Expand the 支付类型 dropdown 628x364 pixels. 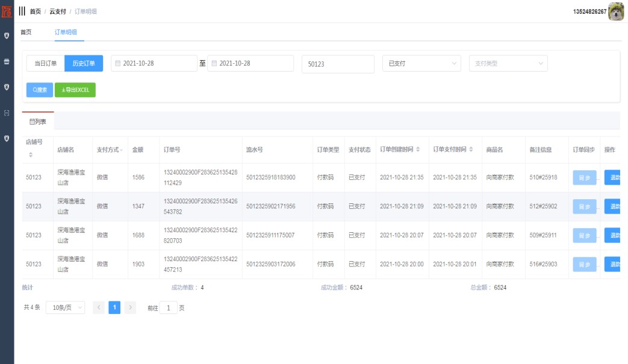(x=508, y=63)
